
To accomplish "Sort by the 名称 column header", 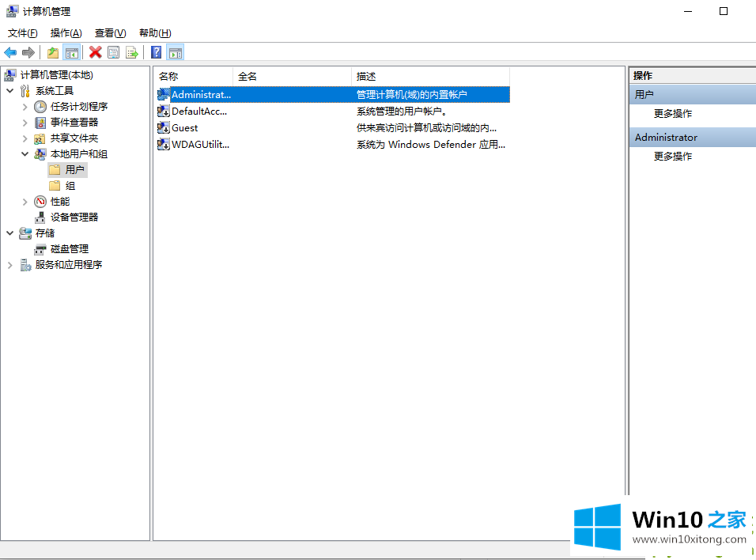I will [194, 76].
